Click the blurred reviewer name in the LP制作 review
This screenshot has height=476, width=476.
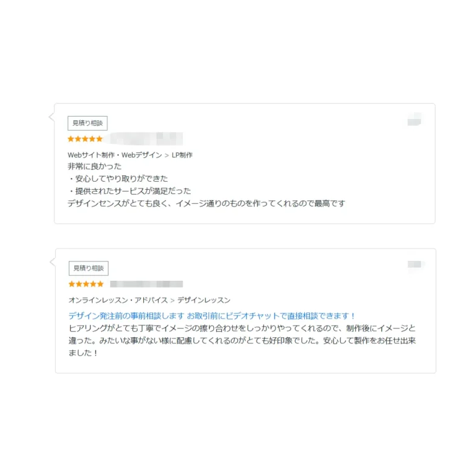click(x=146, y=139)
